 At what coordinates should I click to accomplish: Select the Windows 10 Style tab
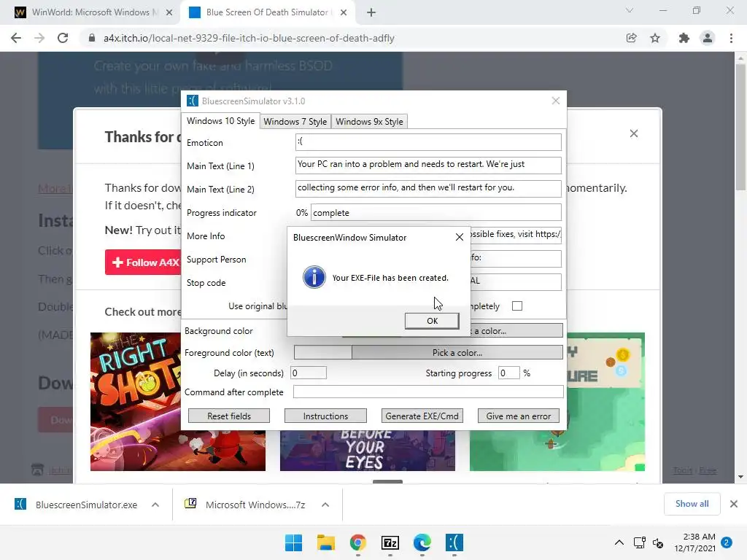[x=220, y=121]
